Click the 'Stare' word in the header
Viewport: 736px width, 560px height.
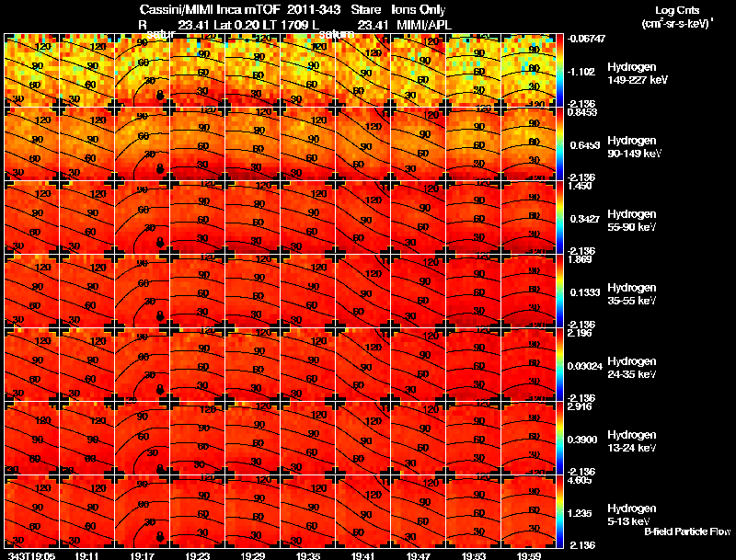(366, 10)
